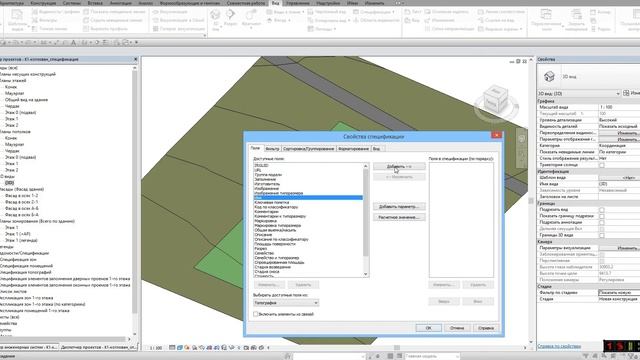
Task: Click Изменить тип icon in Properties panel
Action: (x=626, y=93)
